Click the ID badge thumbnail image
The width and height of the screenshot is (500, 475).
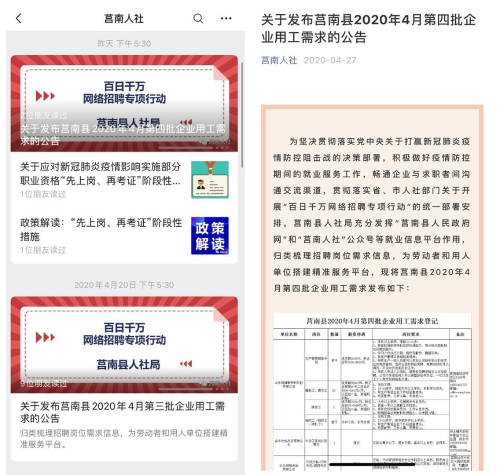(210, 180)
